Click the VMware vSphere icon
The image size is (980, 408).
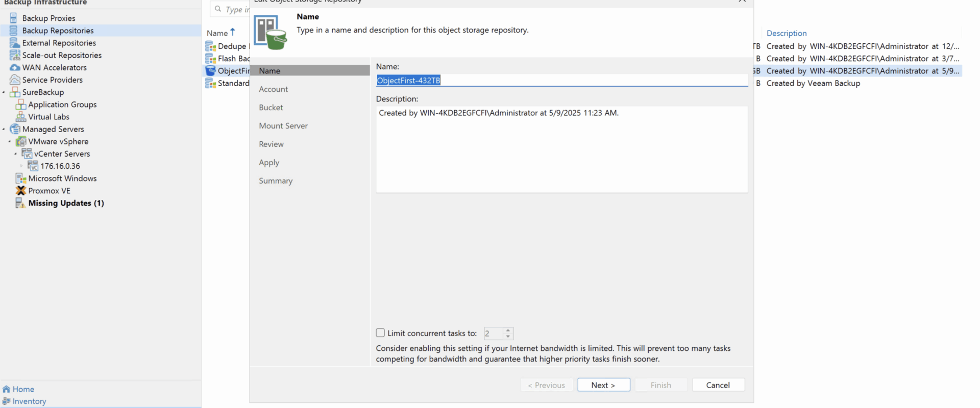(21, 141)
